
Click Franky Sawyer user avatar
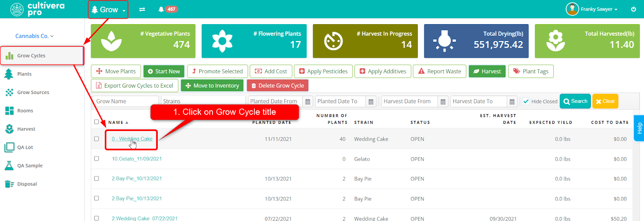pyautogui.click(x=572, y=9)
